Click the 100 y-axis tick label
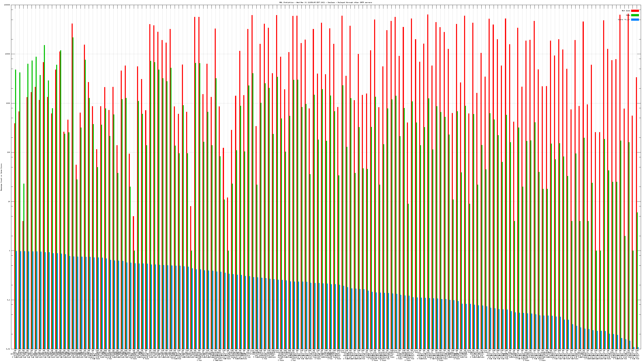The width and height of the screenshot is (644, 362). click(x=8, y=152)
